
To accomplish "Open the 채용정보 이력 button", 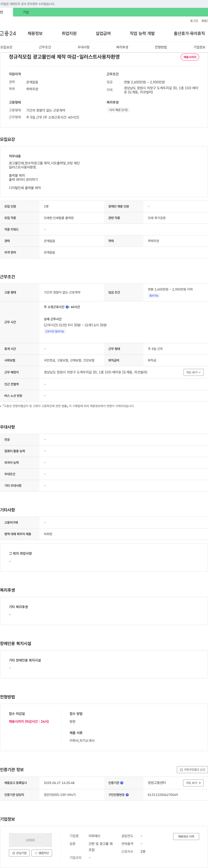I will coord(186,836).
